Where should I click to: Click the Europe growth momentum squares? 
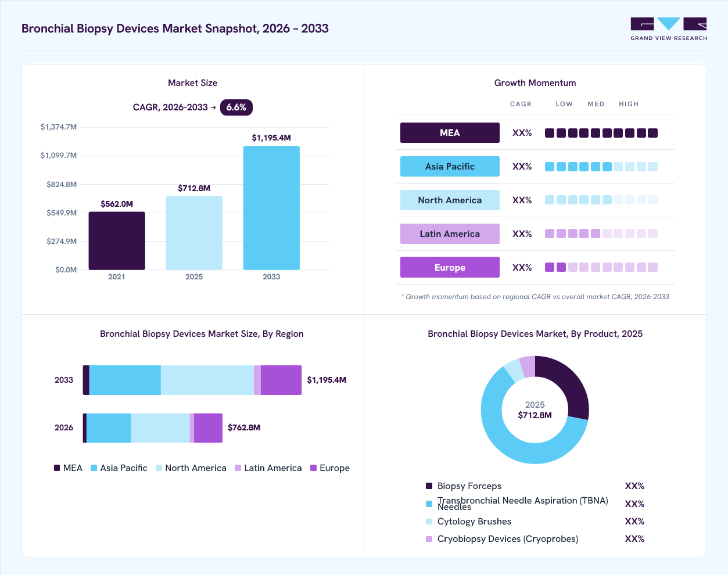tap(601, 268)
